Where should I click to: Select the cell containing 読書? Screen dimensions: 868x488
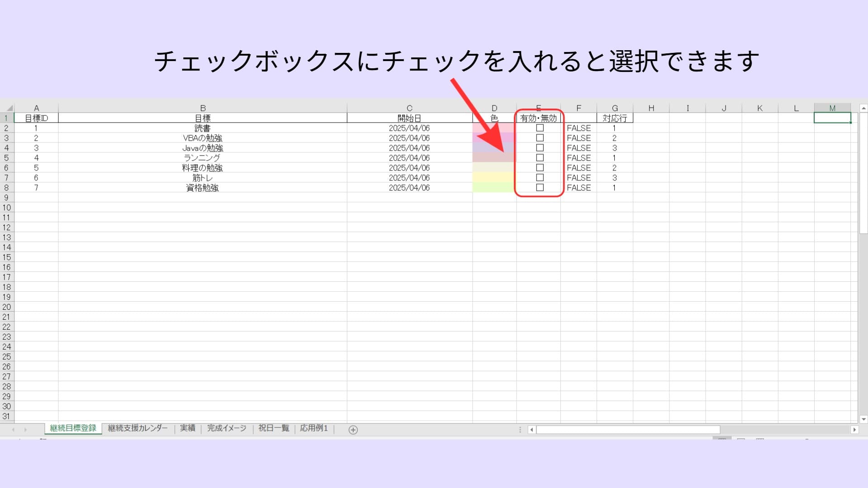[x=203, y=128]
